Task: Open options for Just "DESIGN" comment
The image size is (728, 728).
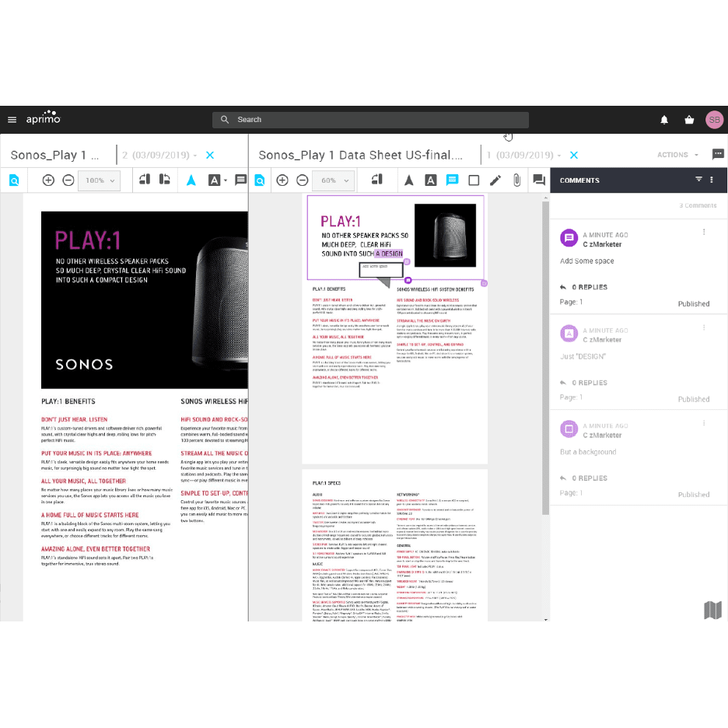Action: (x=704, y=327)
